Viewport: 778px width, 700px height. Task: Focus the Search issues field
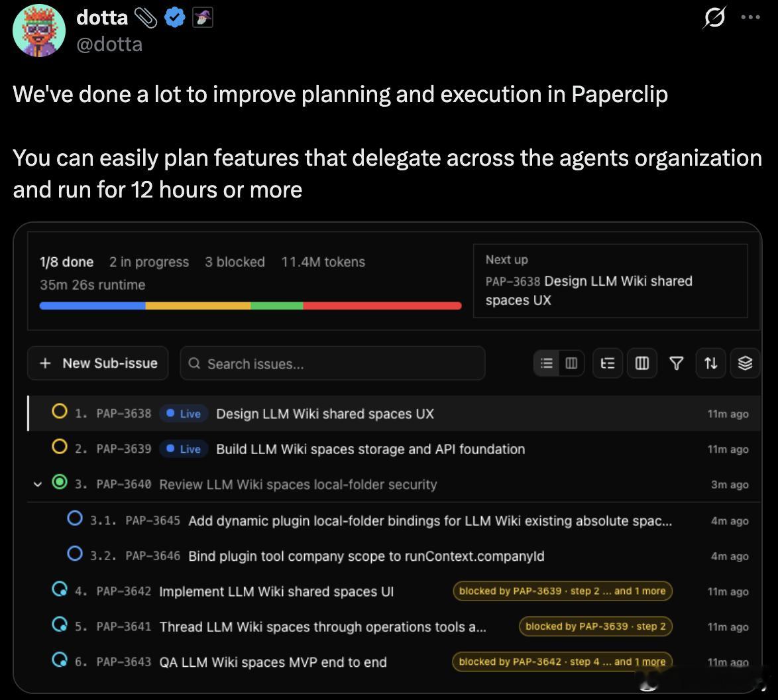(333, 363)
